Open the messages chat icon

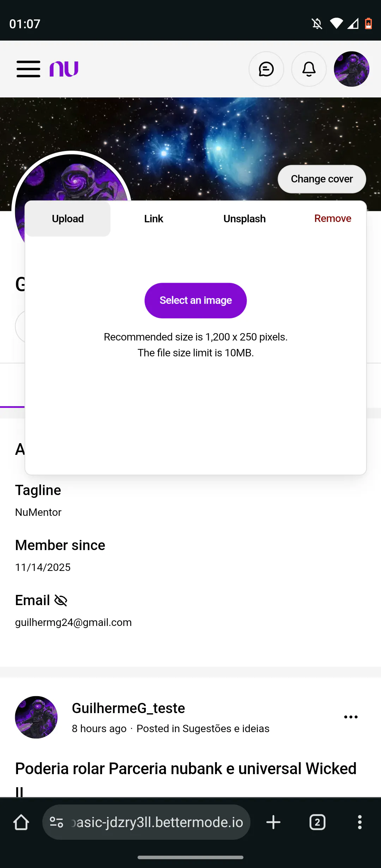(x=266, y=69)
